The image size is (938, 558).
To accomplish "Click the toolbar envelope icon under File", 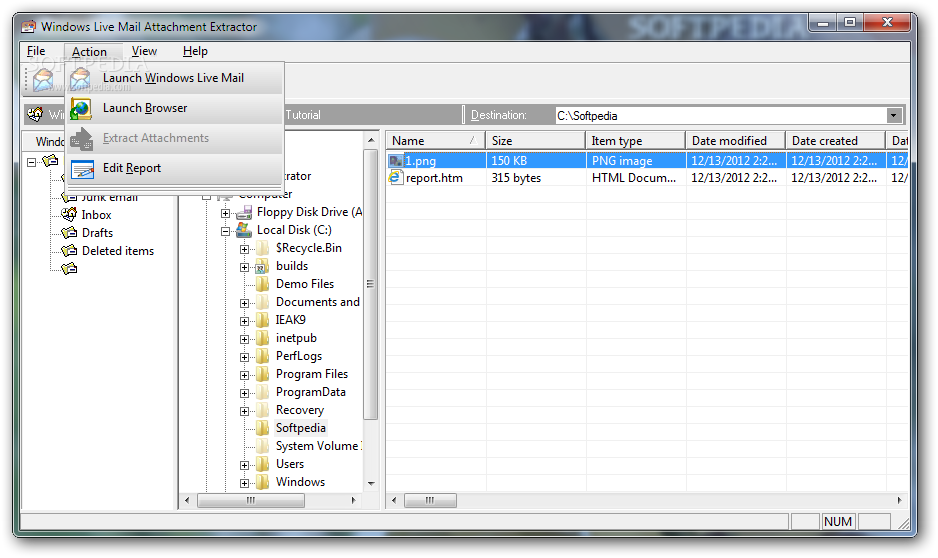I will [x=42, y=80].
